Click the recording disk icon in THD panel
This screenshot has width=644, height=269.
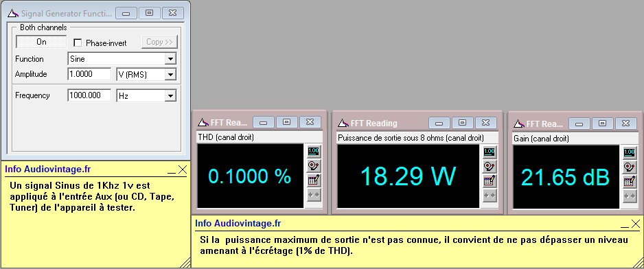point(314,166)
